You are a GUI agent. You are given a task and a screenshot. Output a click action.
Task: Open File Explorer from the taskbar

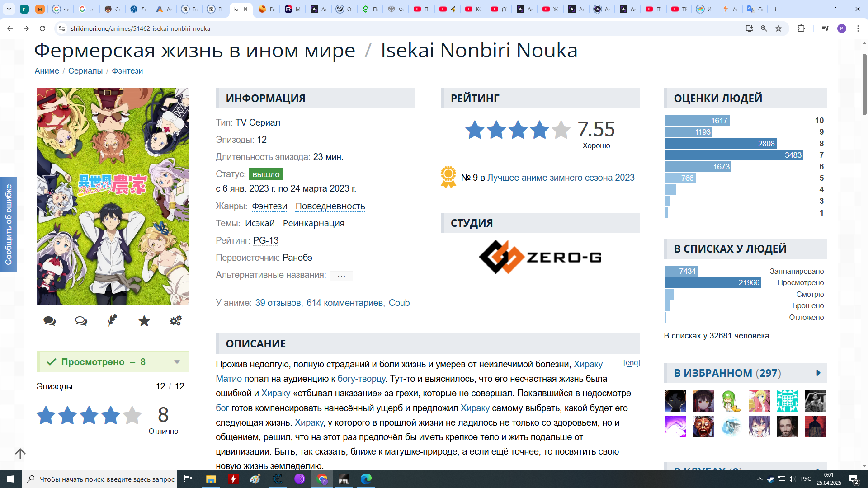pos(211,479)
